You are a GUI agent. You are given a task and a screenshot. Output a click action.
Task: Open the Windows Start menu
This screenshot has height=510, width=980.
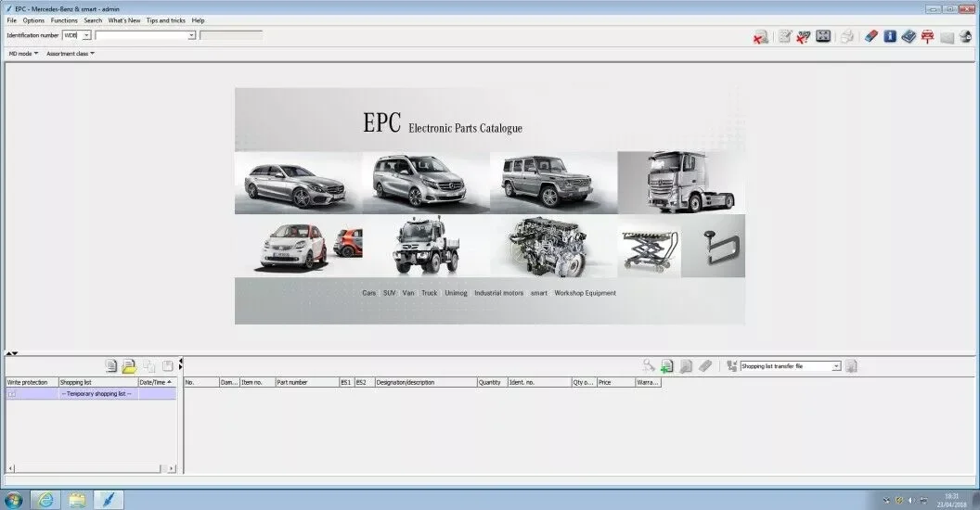pos(13,500)
